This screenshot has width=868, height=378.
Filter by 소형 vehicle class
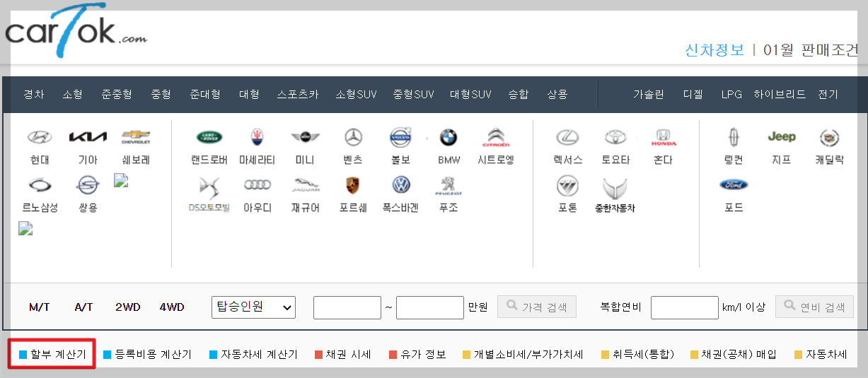pos(72,94)
